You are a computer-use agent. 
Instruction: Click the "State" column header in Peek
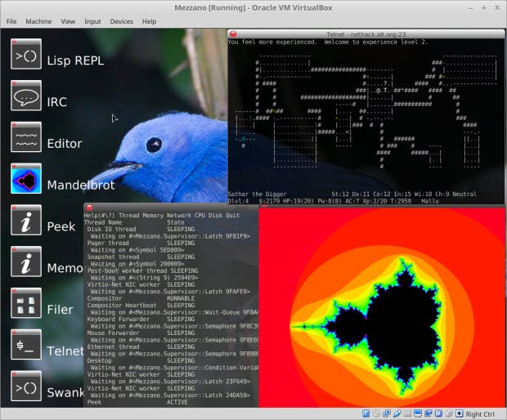(176, 222)
